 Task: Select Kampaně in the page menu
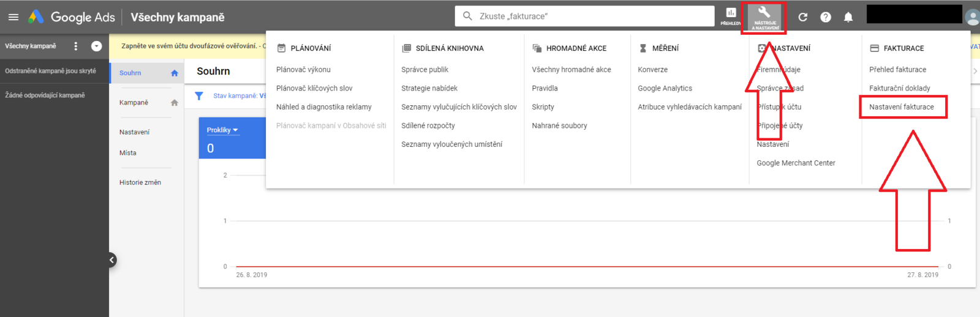click(134, 102)
